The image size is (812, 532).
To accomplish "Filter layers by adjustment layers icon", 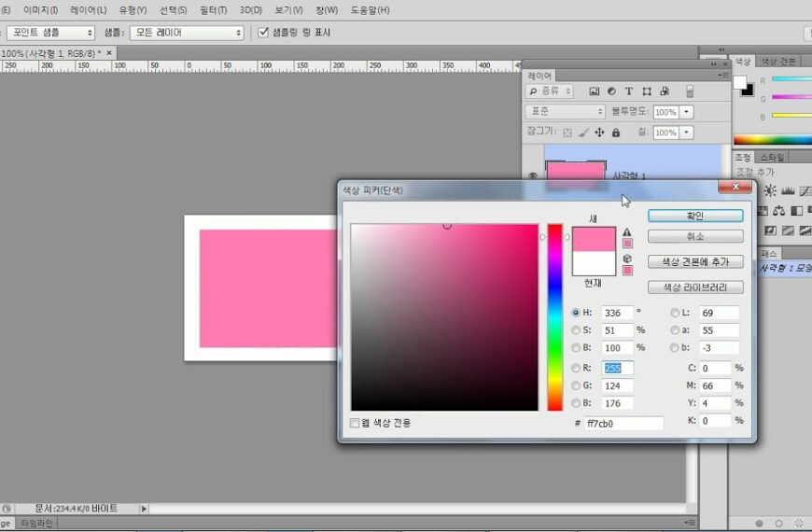I will click(x=611, y=91).
